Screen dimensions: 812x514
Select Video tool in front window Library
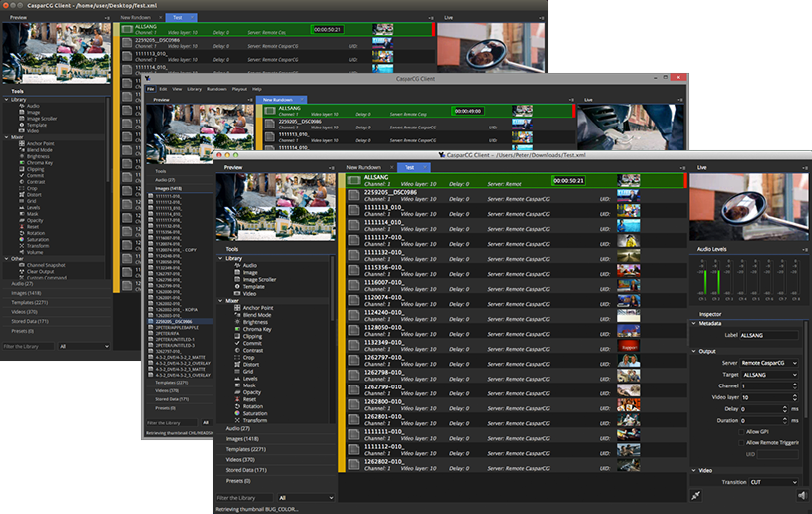245,294
